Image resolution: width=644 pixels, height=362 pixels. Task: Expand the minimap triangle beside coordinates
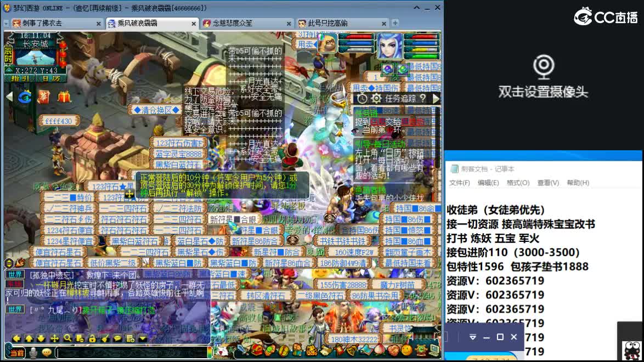click(x=8, y=70)
